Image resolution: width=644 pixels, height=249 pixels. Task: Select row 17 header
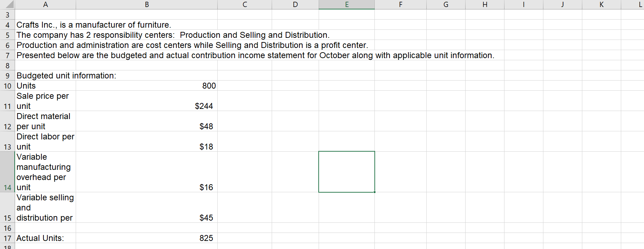tap(7, 238)
